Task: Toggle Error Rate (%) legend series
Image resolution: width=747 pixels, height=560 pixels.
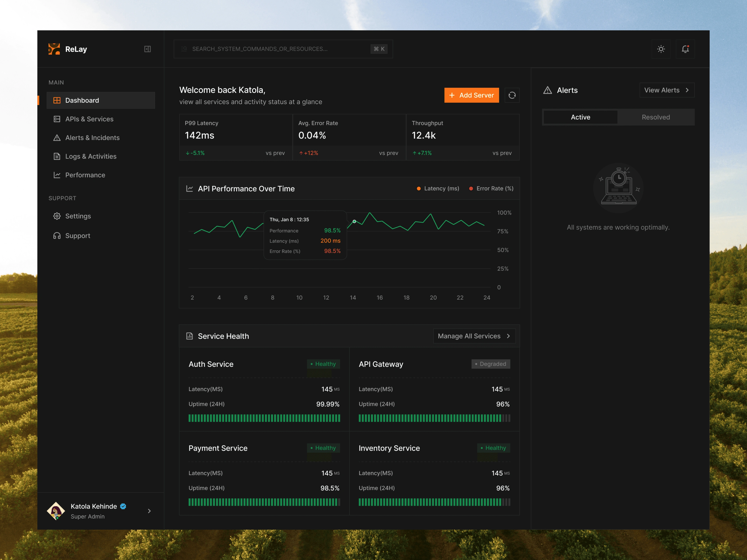Action: [491, 188]
